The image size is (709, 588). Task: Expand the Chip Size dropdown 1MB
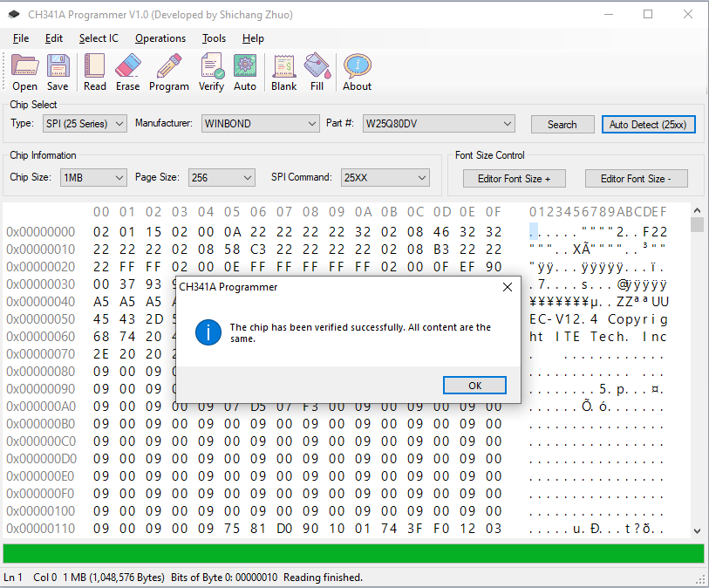(93, 178)
